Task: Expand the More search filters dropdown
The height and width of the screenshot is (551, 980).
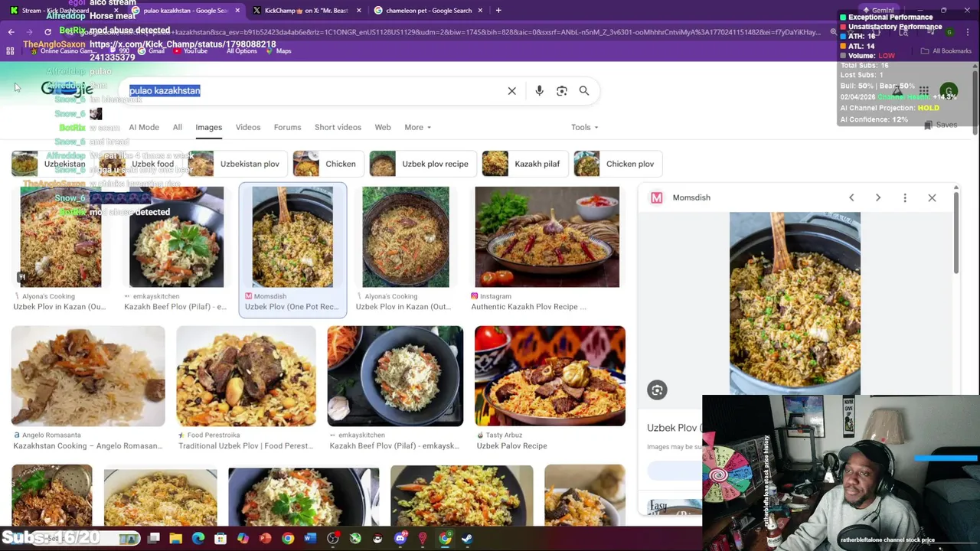Action: 417,127
